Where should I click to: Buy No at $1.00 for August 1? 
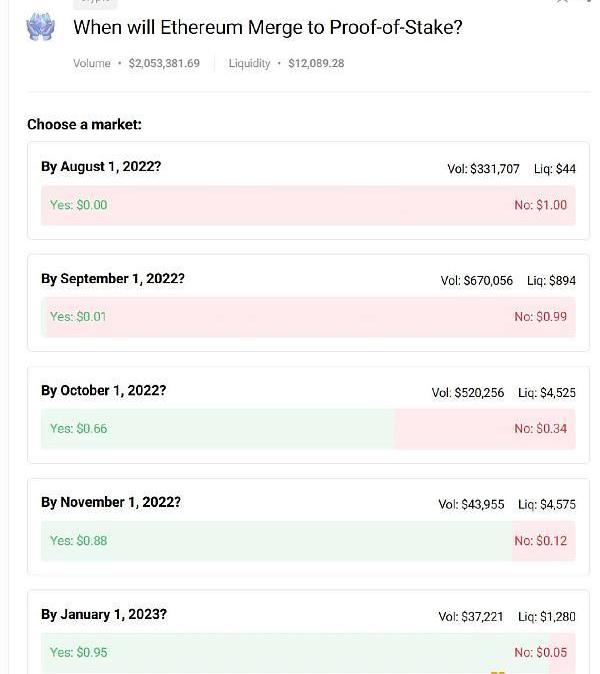click(x=540, y=205)
